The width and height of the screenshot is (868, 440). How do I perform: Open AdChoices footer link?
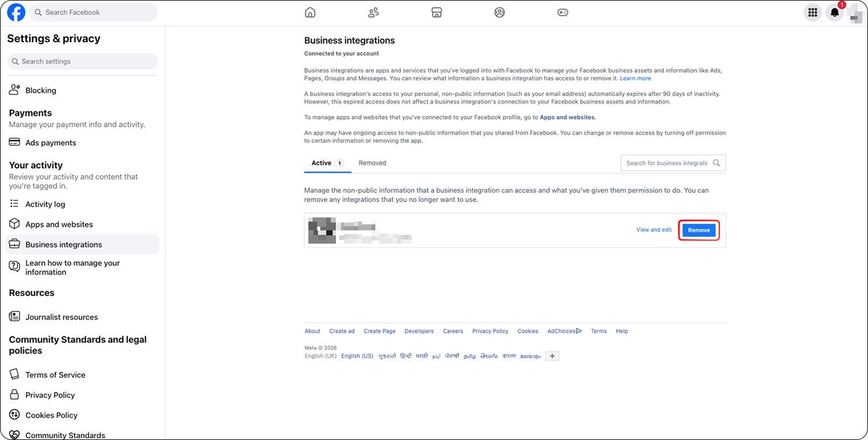point(565,331)
